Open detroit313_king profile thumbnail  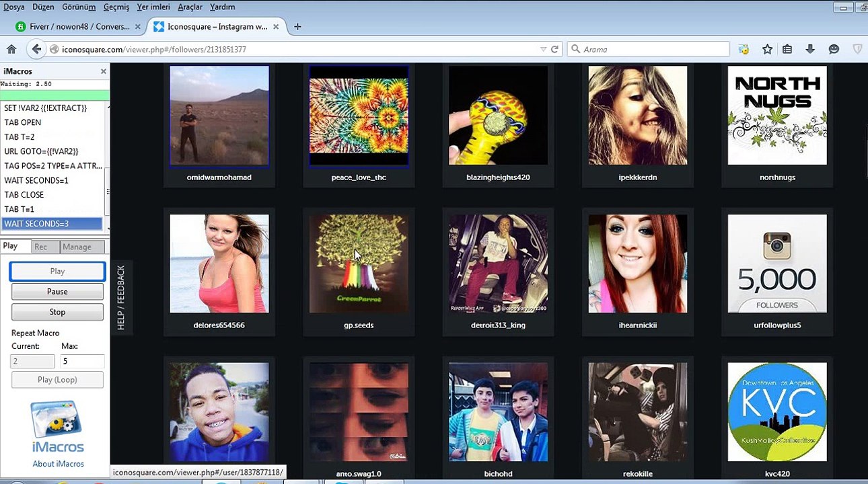(x=498, y=264)
